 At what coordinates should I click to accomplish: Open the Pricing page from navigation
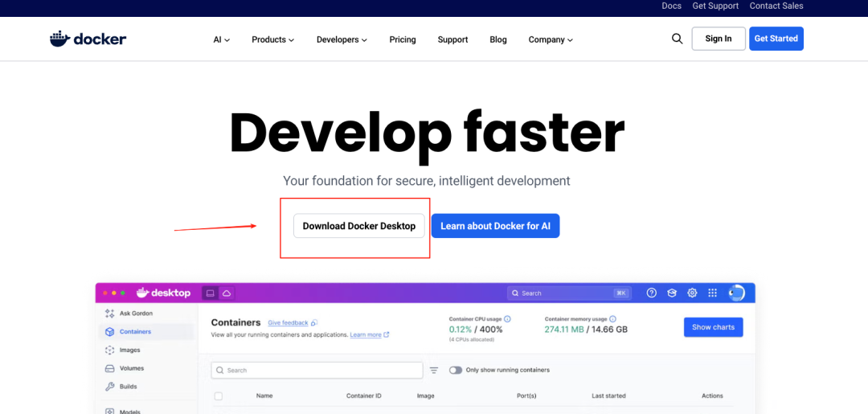coord(403,40)
